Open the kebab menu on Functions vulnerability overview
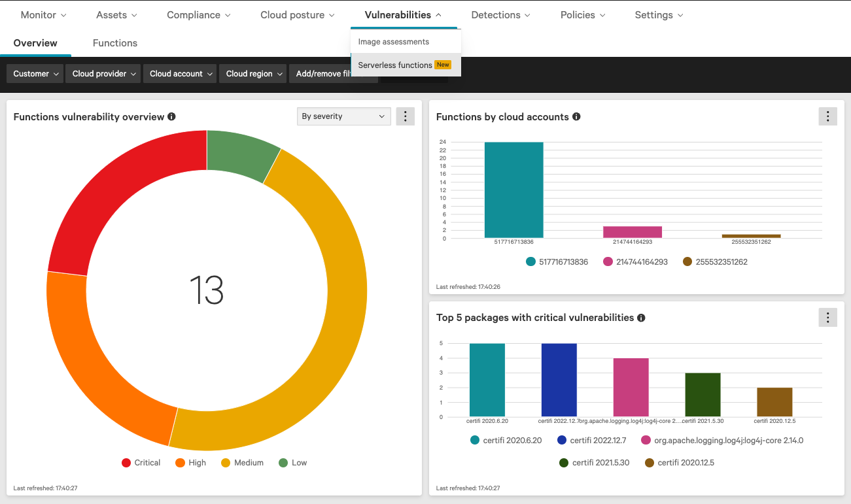Screen dimensions: 851x504 click(405, 116)
